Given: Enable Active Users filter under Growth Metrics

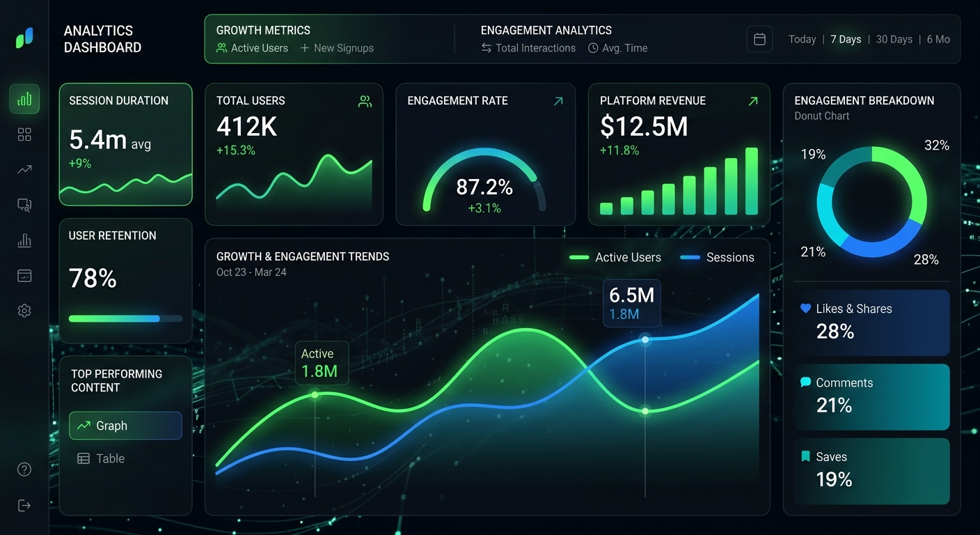Looking at the screenshot, I should pos(253,48).
